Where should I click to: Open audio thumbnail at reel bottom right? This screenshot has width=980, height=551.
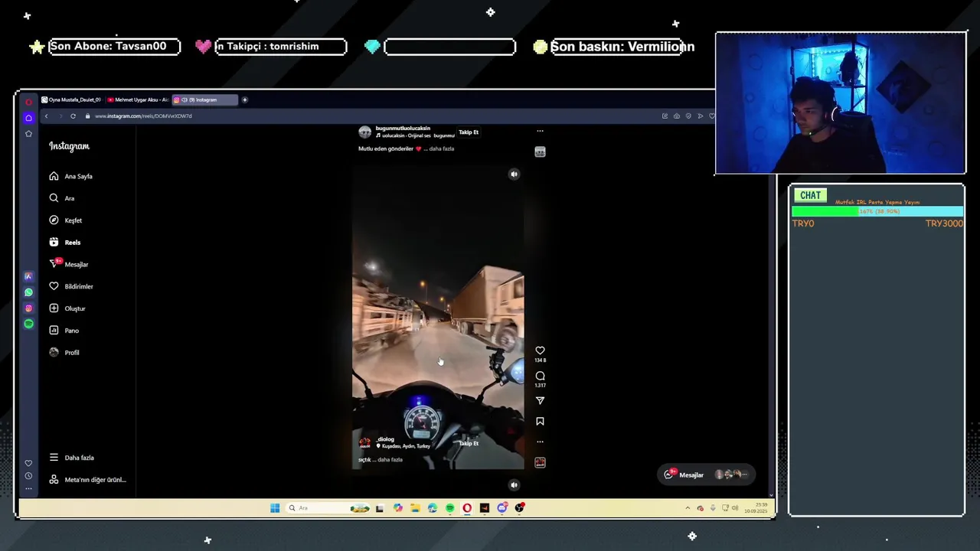(540, 462)
